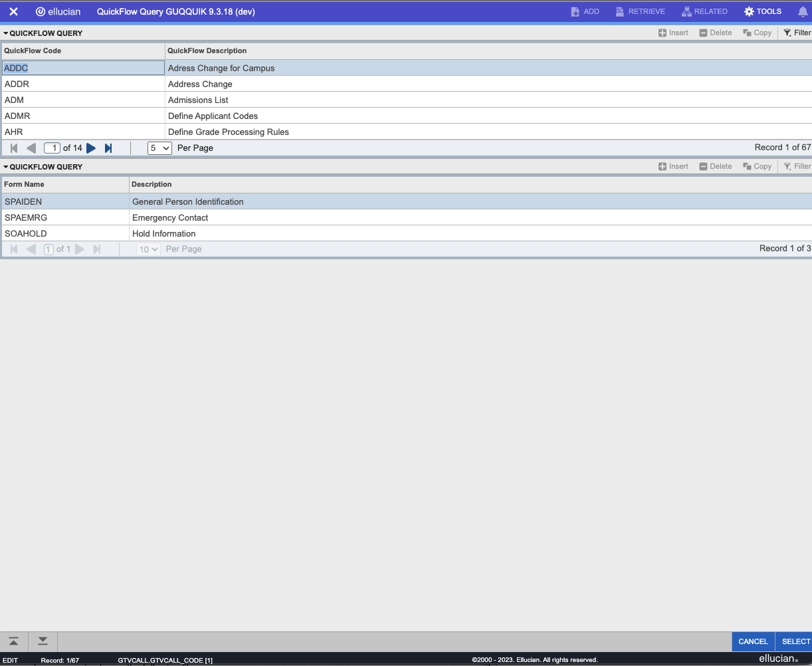Go to next page of QuickFlow codes

coord(92,148)
